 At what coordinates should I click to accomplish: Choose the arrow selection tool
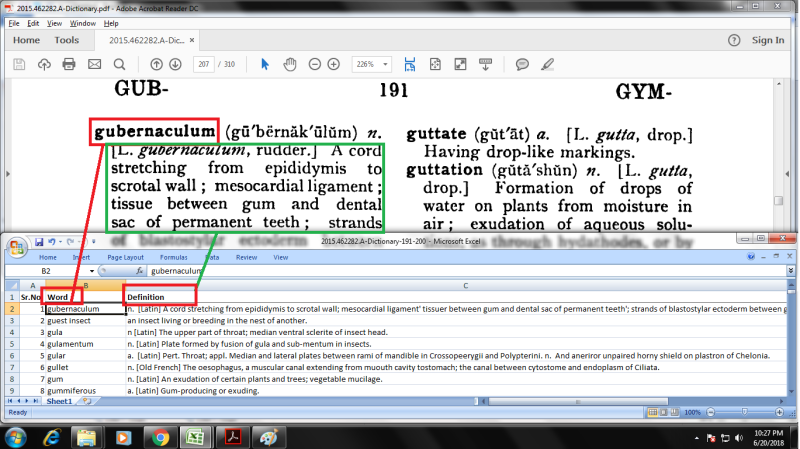(265, 64)
